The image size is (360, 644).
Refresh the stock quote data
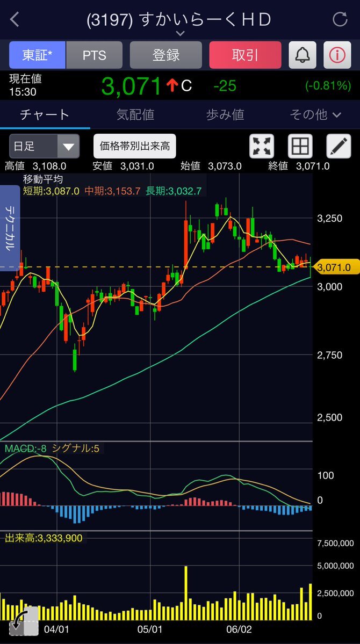(x=340, y=19)
